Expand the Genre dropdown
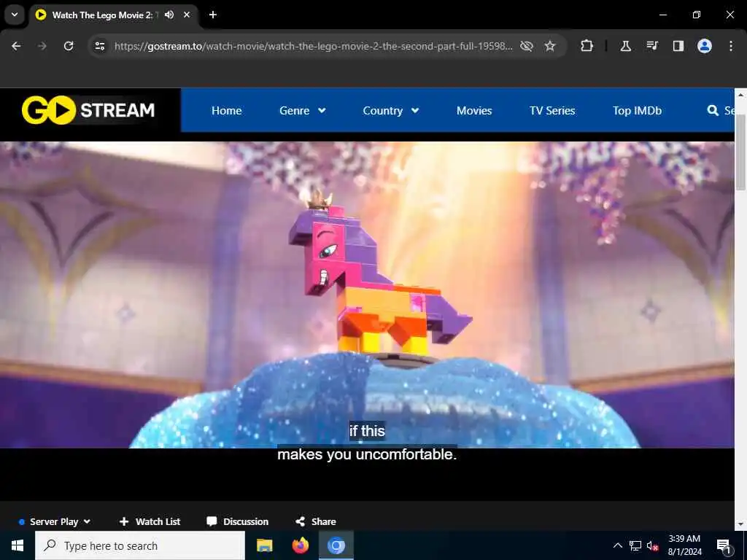Image resolution: width=747 pixels, height=560 pixels. (x=302, y=111)
